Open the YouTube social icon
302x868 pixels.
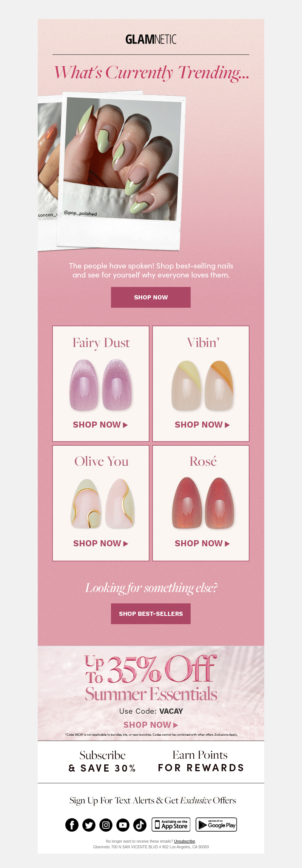[123, 825]
